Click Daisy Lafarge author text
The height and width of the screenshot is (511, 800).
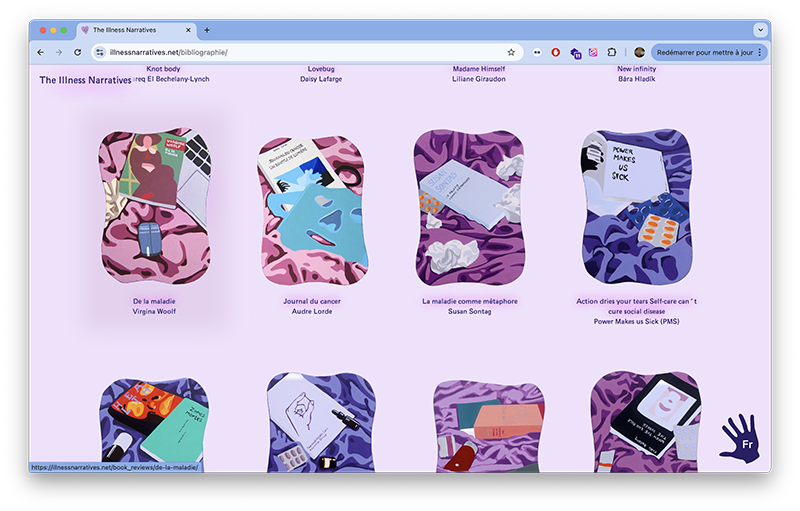click(x=321, y=79)
